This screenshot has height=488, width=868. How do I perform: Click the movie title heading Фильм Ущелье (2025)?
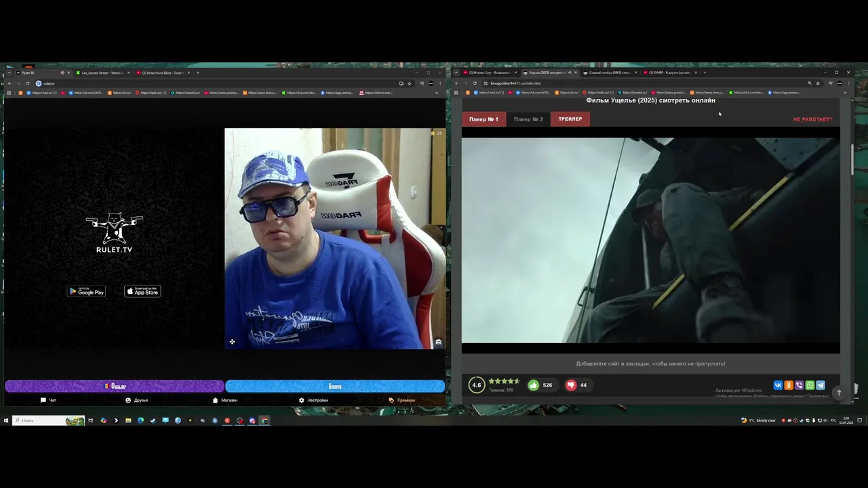tap(650, 100)
